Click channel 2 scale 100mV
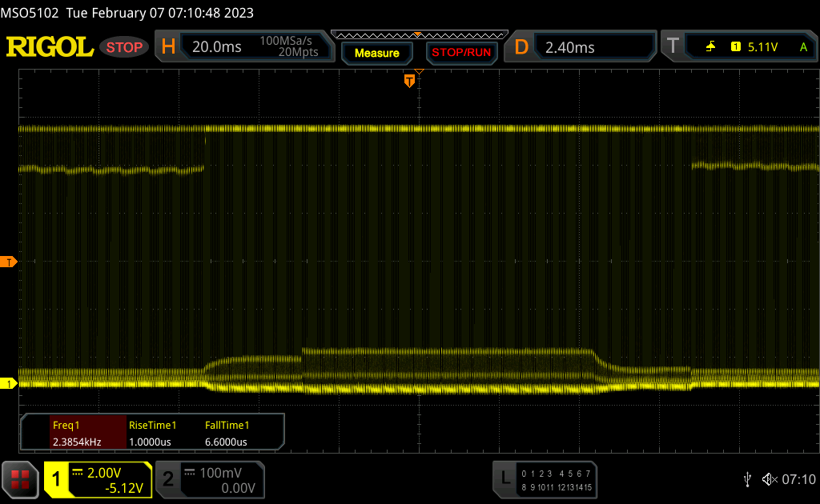 pyautogui.click(x=220, y=473)
